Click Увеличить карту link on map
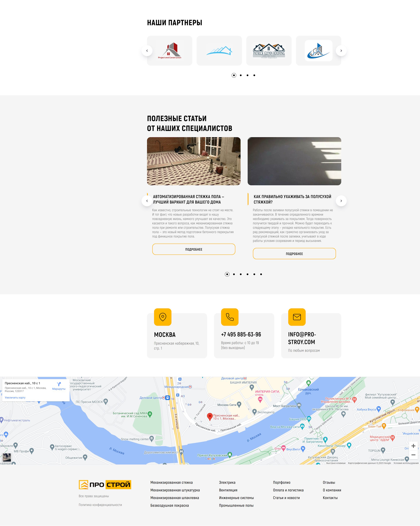Viewport: 420px width, 526px height. click(x=15, y=398)
